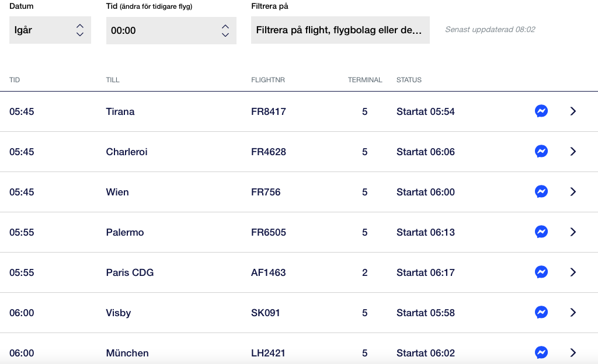Open Messenger alerts for Paris CDG AF1463
The width and height of the screenshot is (598, 364).
point(541,272)
